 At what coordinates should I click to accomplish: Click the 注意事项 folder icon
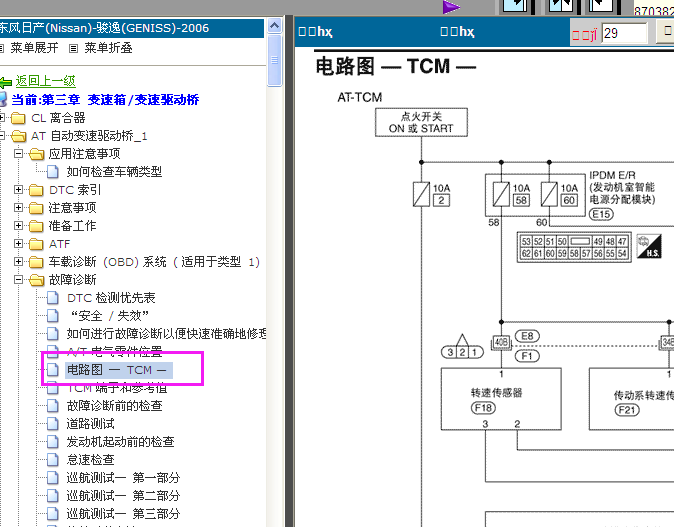pyautogui.click(x=36, y=208)
